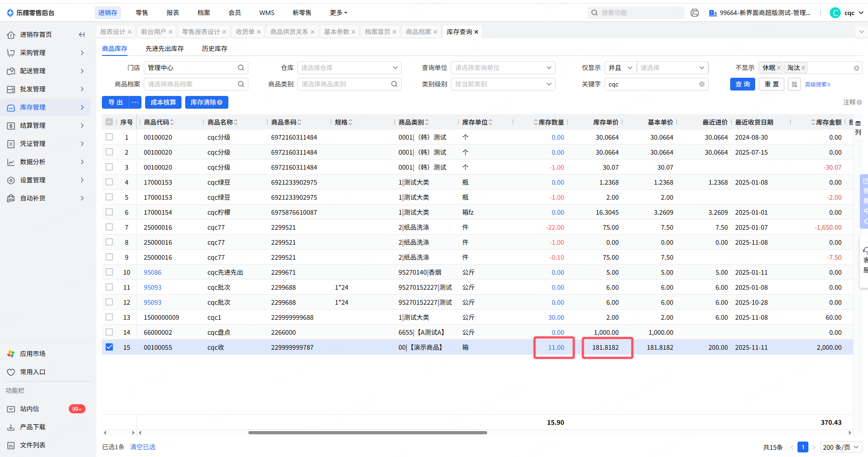Expand the 200 条/页 page size dropdown
The image size is (868, 457).
point(841,447)
